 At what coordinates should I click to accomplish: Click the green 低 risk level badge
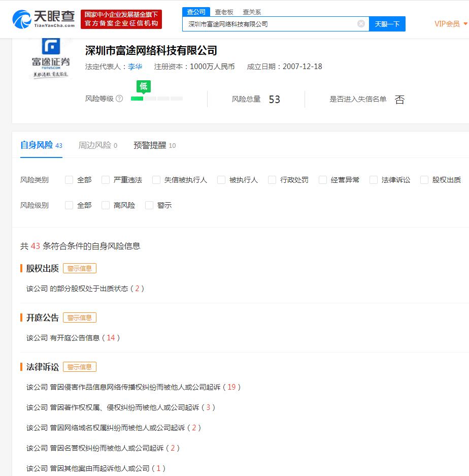tap(144, 86)
